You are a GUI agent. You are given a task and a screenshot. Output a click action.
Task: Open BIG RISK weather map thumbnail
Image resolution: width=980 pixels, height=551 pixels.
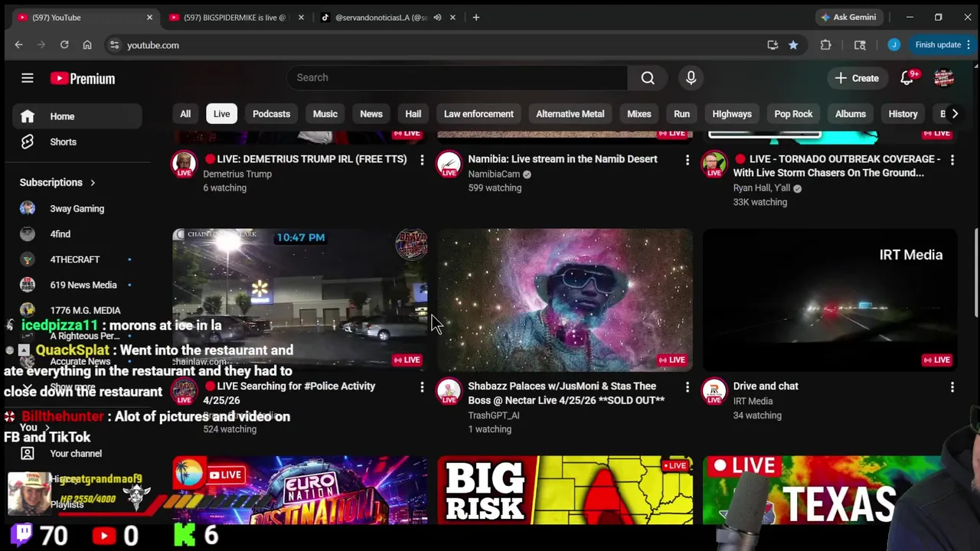(x=565, y=490)
